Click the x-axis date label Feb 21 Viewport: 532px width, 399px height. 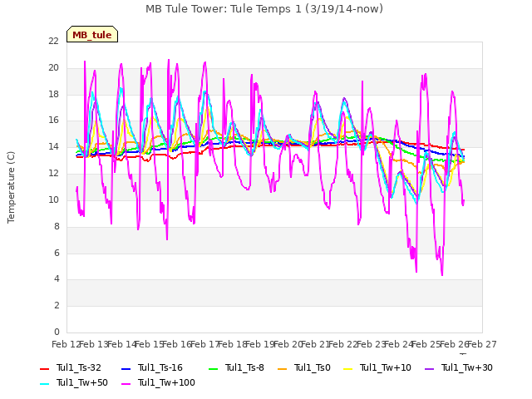[315, 344]
